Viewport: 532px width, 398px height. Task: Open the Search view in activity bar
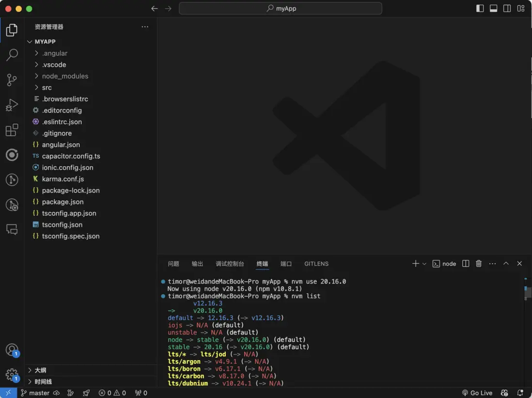[x=12, y=55]
